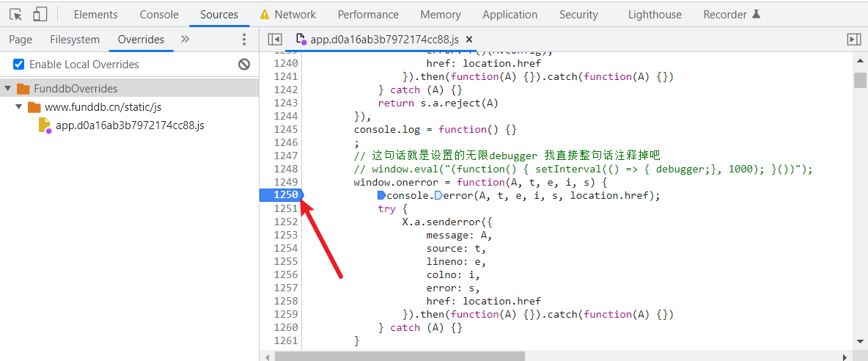The width and height of the screenshot is (868, 361).
Task: Click the vertical scrollbar up arrow
Action: (x=860, y=59)
